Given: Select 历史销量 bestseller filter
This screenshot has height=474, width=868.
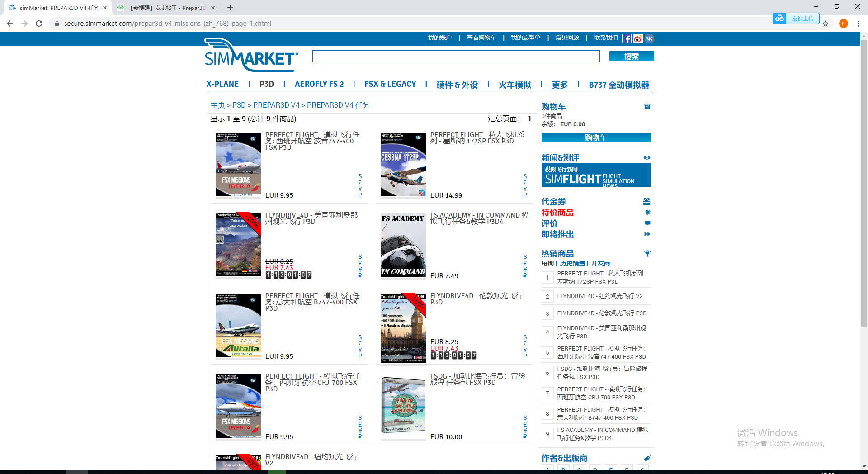Looking at the screenshot, I should [572, 263].
